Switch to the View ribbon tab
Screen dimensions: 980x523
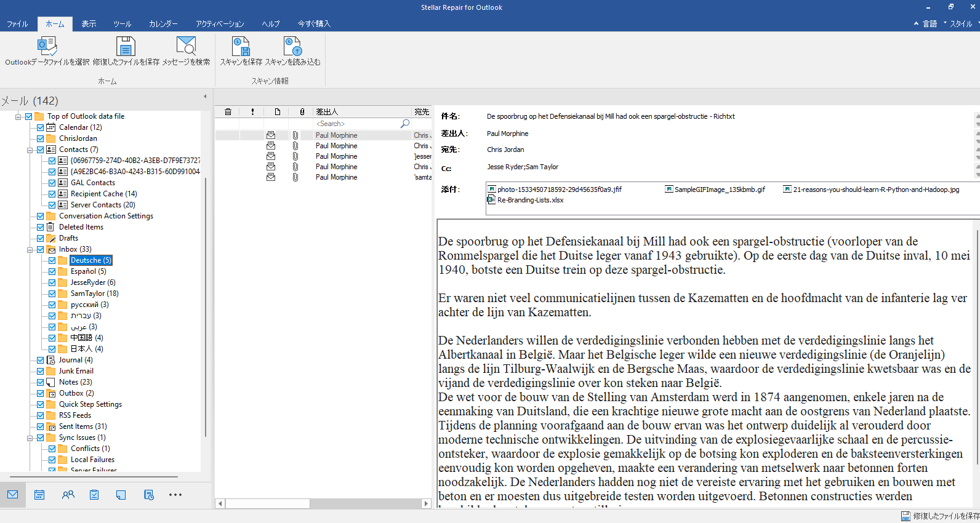pos(89,24)
